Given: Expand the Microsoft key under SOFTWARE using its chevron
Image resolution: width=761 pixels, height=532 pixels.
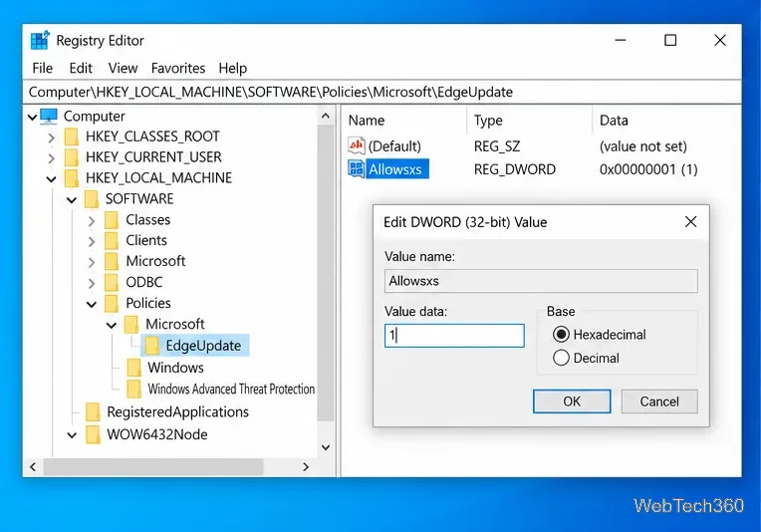Looking at the screenshot, I should coord(92,263).
